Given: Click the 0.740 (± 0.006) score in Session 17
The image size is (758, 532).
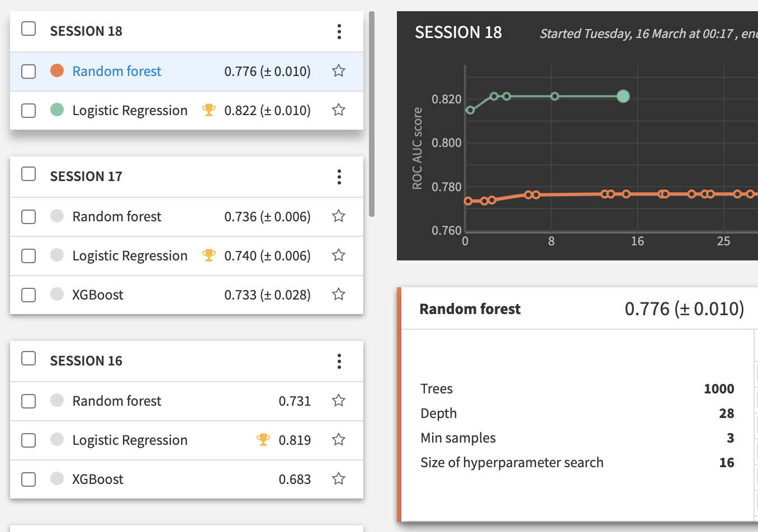Looking at the screenshot, I should (x=267, y=256).
